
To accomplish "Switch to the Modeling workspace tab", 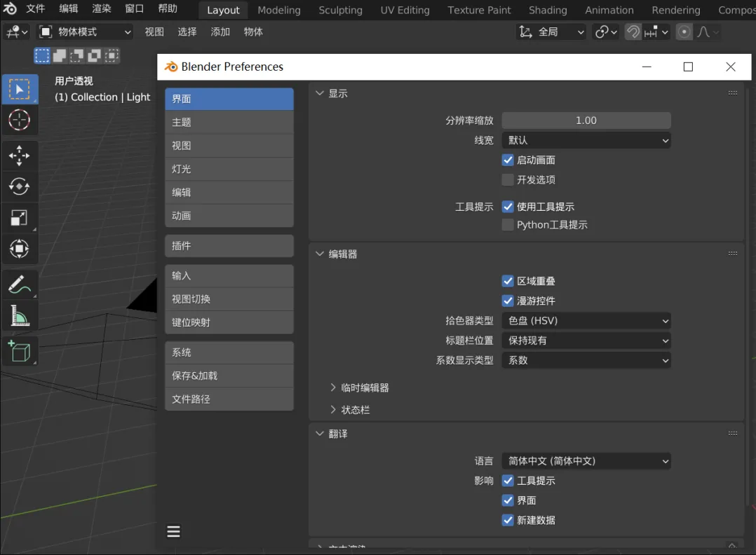I will [278, 10].
